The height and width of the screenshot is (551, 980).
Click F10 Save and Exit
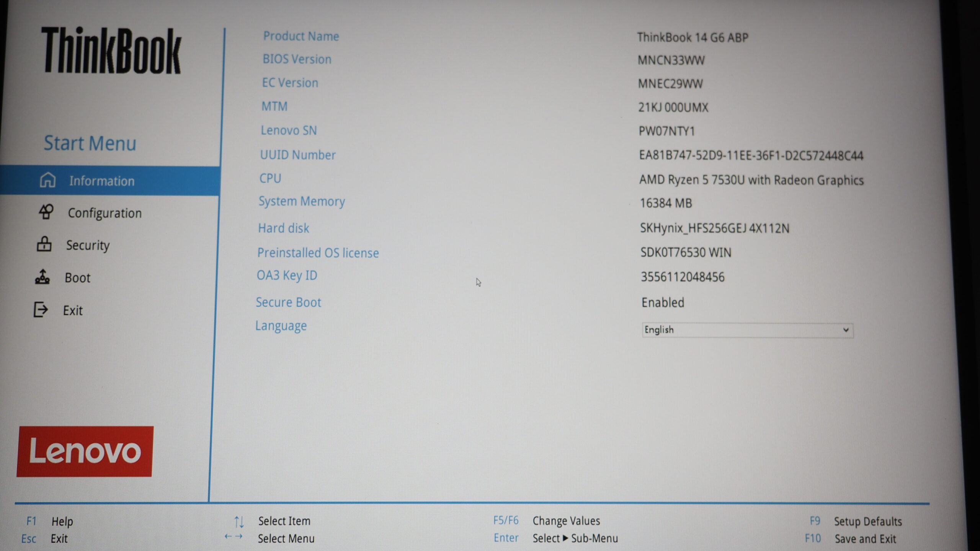coord(865,539)
